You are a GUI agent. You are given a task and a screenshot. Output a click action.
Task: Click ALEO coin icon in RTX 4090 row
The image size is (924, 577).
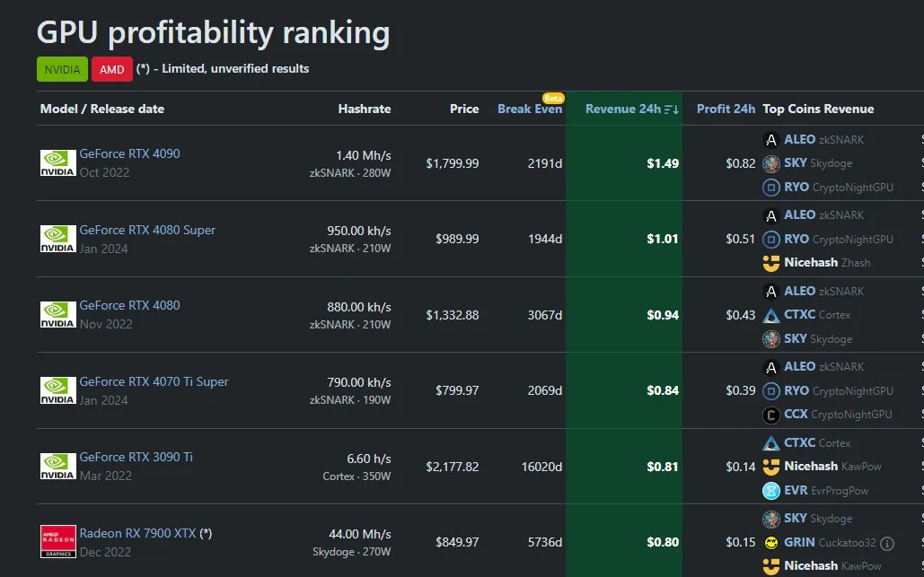coord(770,140)
